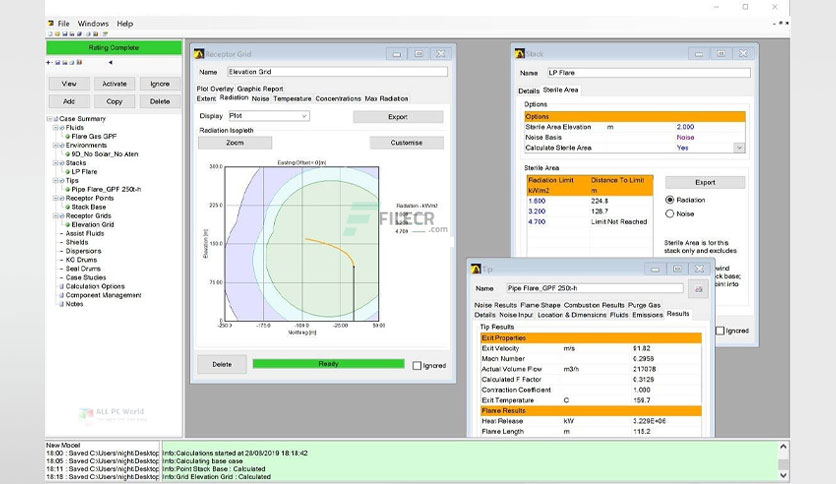Click green status dot of Stack Base
This screenshot has width=836, height=484.
click(68, 207)
